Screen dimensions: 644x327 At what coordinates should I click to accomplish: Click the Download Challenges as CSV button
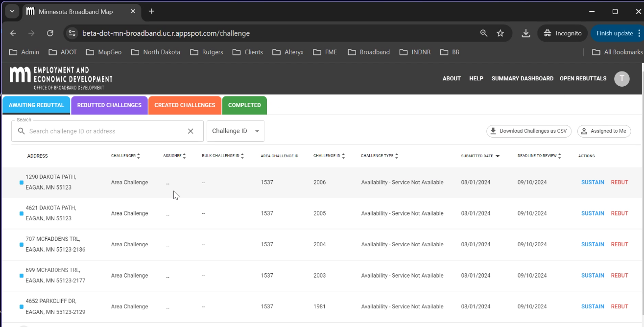coord(528,131)
